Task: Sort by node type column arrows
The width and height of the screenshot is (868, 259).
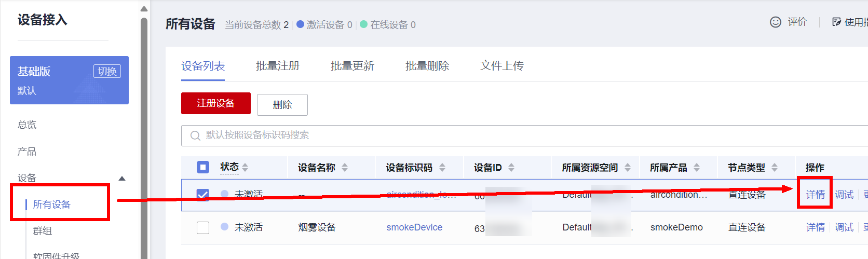Action: (775, 167)
